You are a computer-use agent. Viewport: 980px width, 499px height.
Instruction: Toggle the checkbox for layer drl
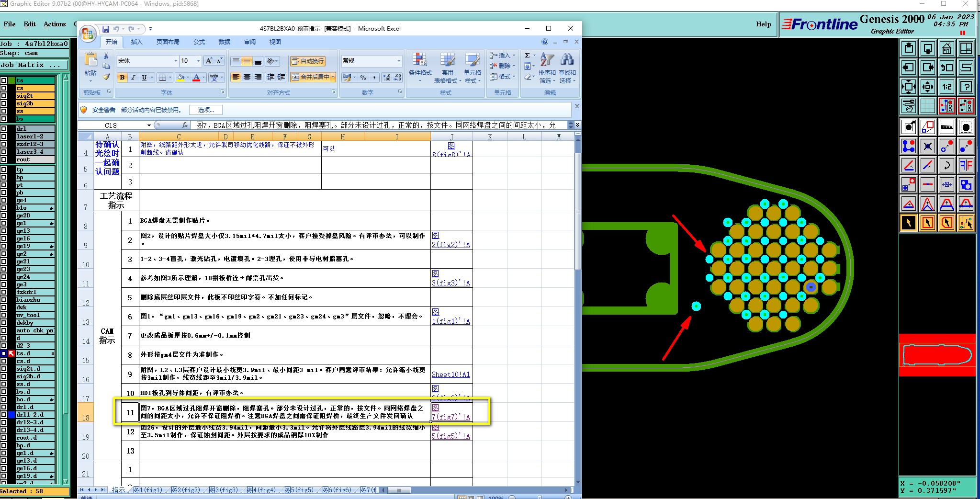click(4, 129)
